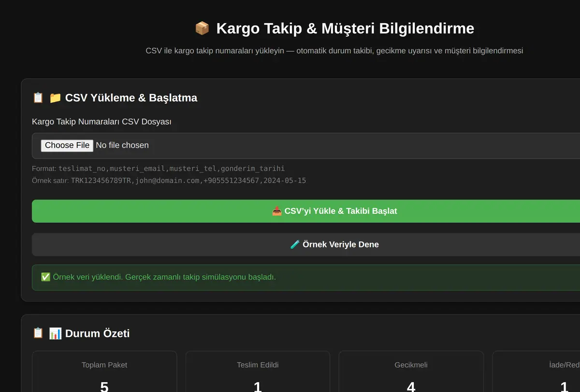Select the İade/Red summary card
Screen dimensions: 580x392
(536, 371)
